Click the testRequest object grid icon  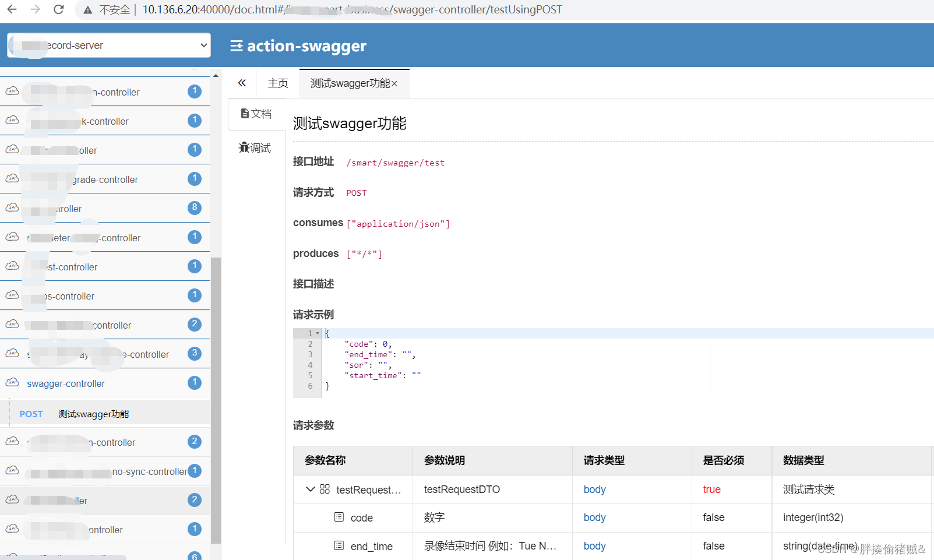coord(325,489)
